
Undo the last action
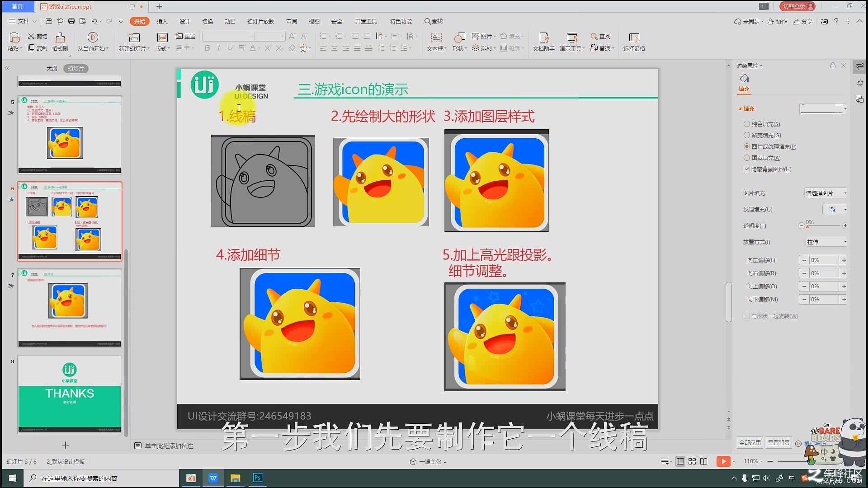(94, 21)
